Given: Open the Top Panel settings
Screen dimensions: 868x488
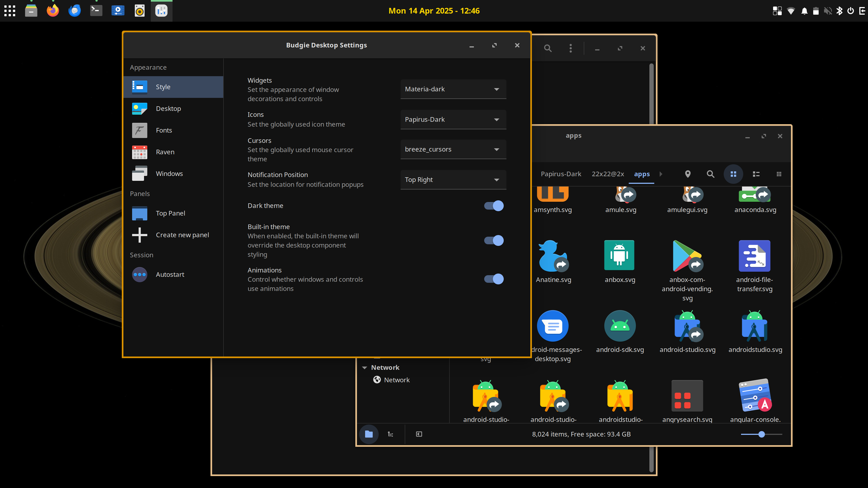Looking at the screenshot, I should coord(174,213).
